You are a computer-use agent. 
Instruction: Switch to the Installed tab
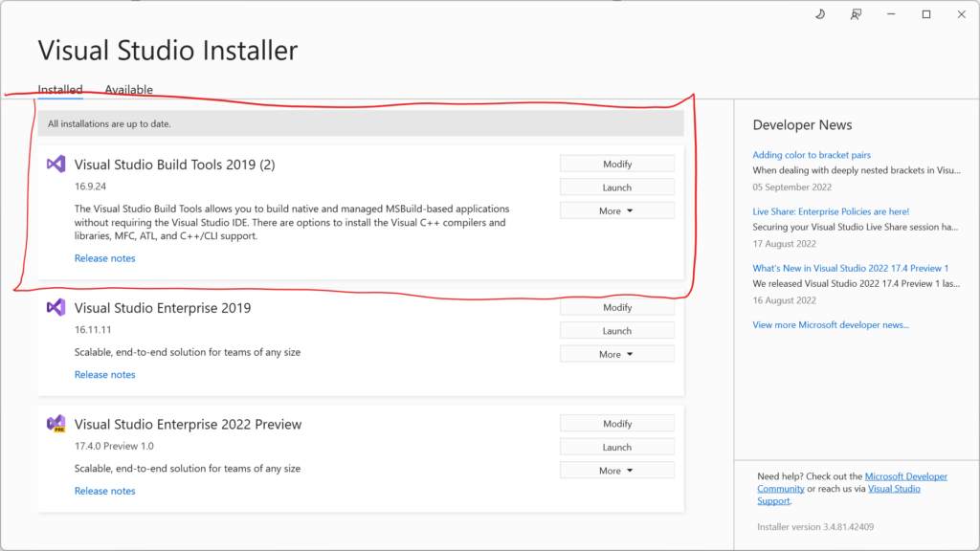tap(60, 89)
